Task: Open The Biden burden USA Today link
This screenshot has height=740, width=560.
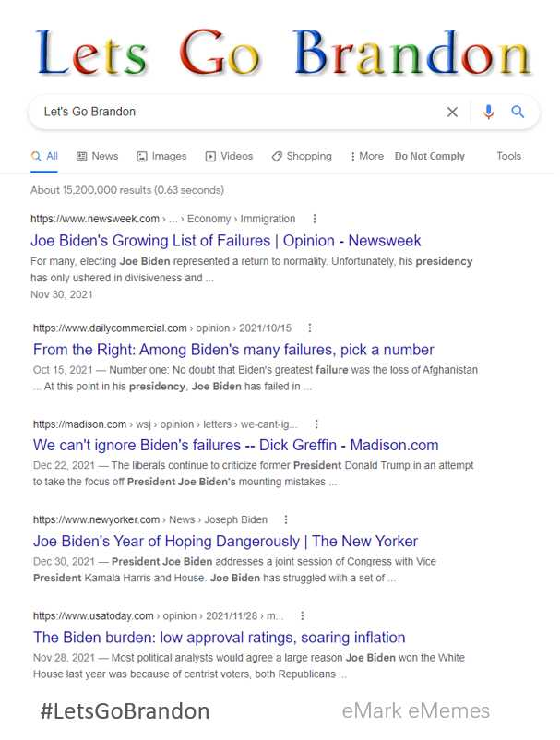Action: pyautogui.click(x=219, y=638)
